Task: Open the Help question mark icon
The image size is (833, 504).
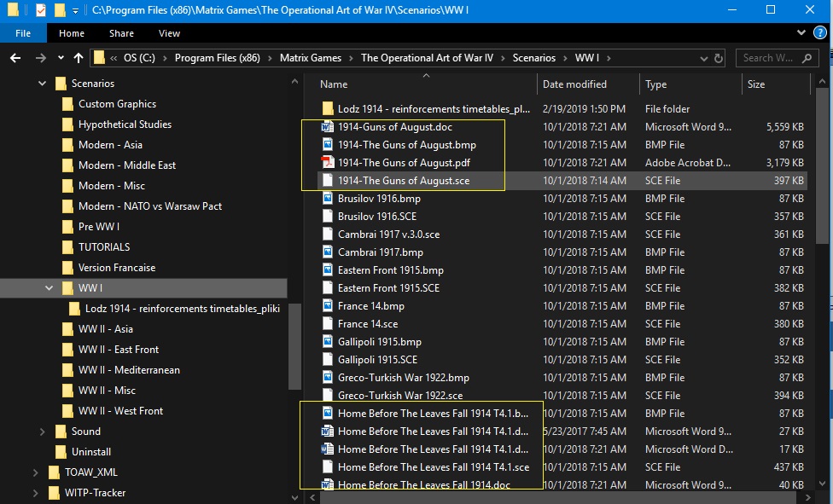Action: 819,33
